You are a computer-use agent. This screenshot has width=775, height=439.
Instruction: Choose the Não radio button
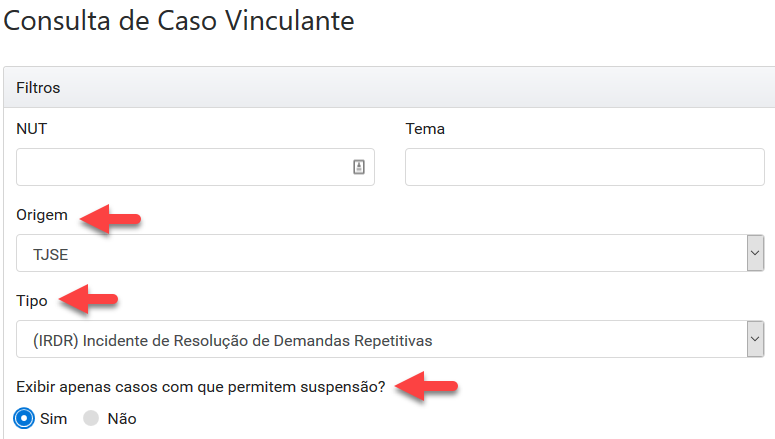point(92,418)
